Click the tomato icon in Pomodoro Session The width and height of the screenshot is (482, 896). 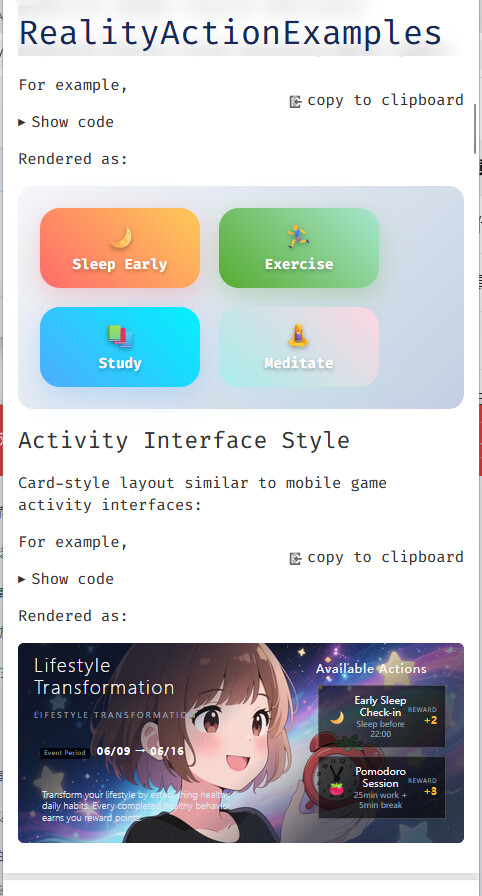coord(336,790)
